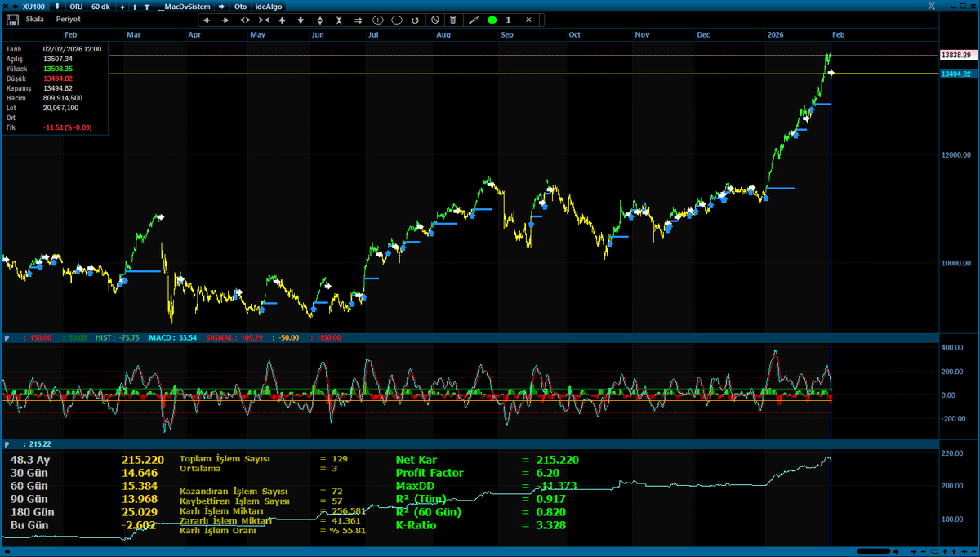The image size is (980, 557).
Task: Zoom in with the plus-circle icon
Action: point(377,20)
